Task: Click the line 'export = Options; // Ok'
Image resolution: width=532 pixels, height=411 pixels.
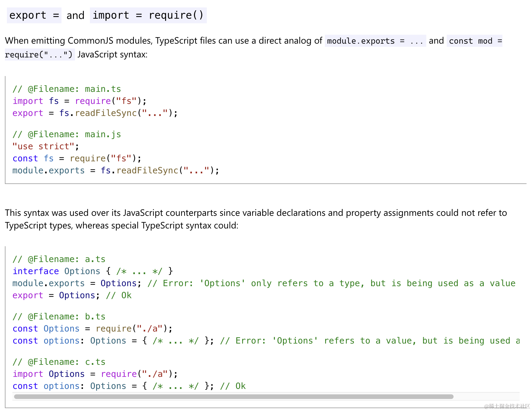Action: [x=72, y=295]
